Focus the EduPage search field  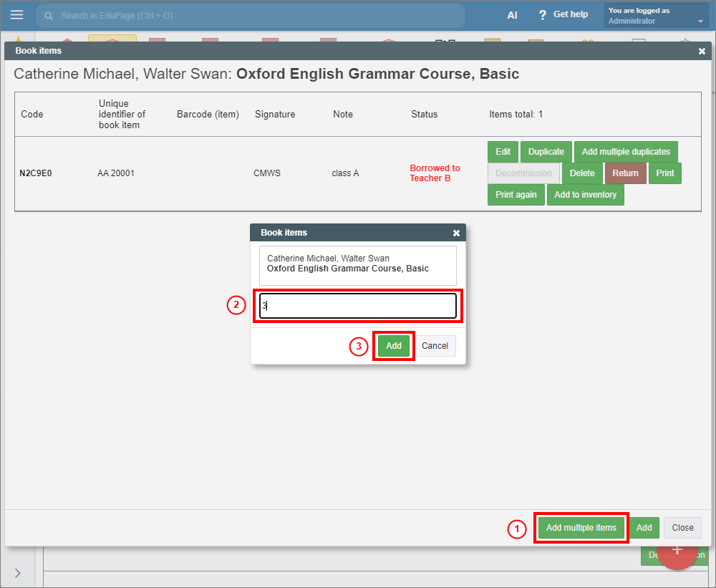pos(251,15)
